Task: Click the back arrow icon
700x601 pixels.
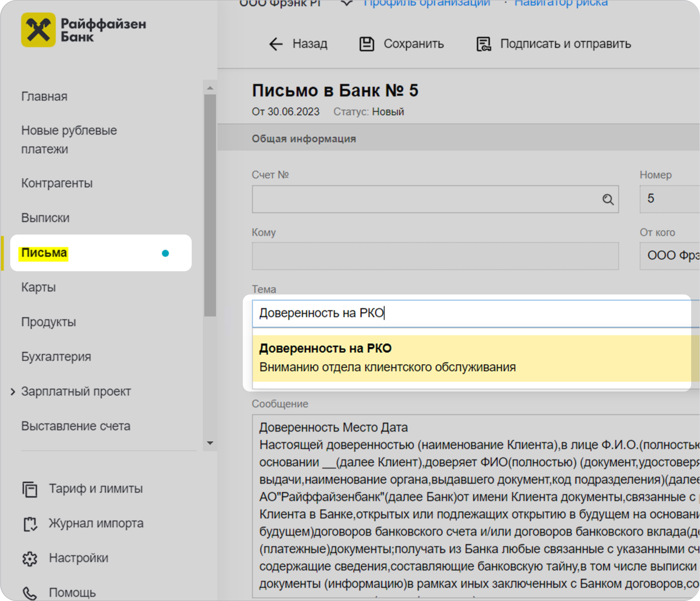Action: point(276,44)
